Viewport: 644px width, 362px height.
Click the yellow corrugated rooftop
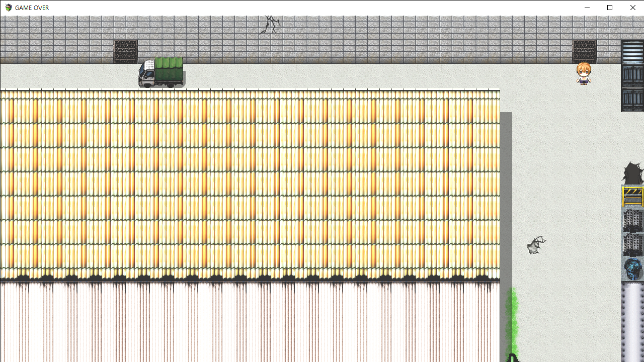pos(250,185)
